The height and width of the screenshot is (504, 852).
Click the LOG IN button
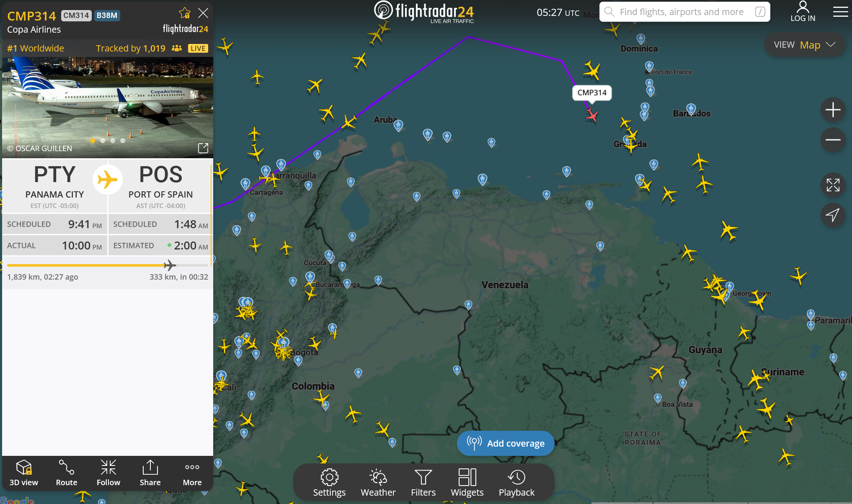point(803,12)
